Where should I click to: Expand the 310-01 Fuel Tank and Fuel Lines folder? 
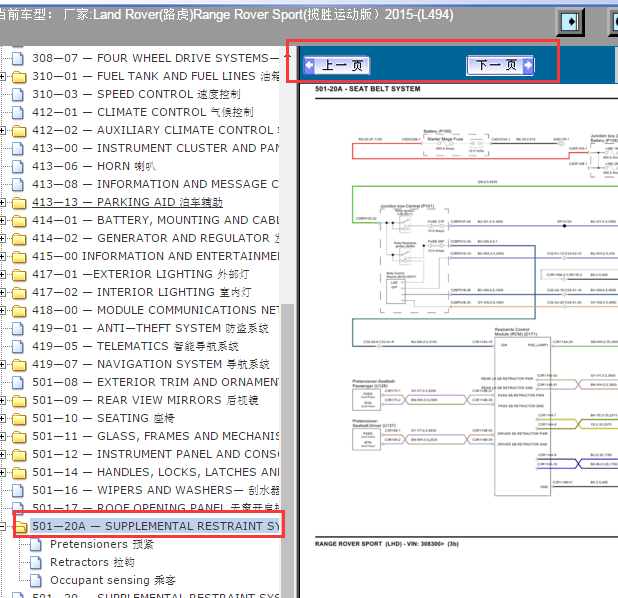point(2,76)
